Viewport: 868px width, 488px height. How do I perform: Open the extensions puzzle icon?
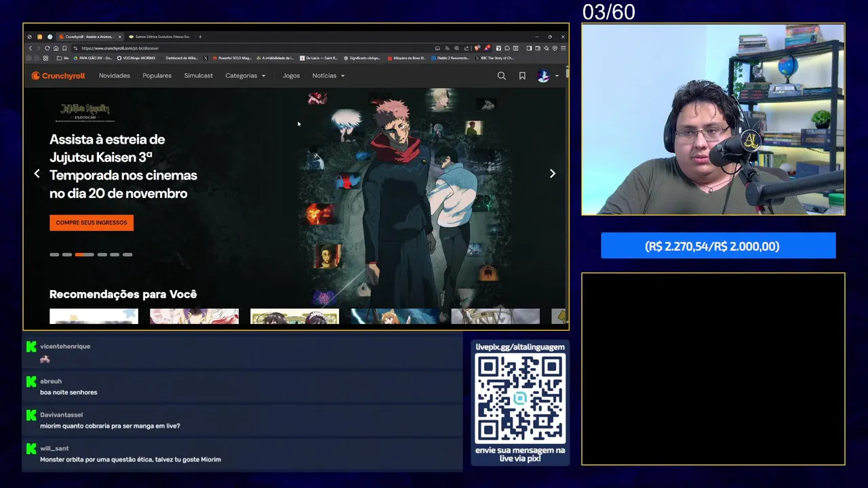point(507,48)
